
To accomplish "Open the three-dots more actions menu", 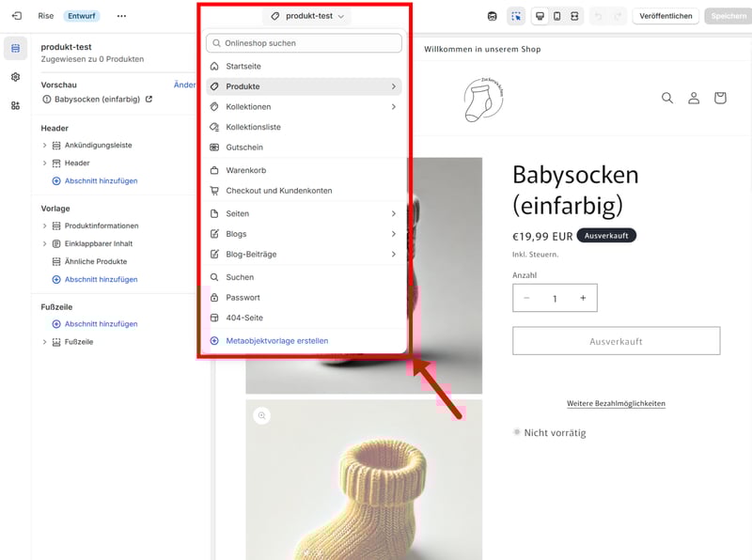I will (x=121, y=16).
